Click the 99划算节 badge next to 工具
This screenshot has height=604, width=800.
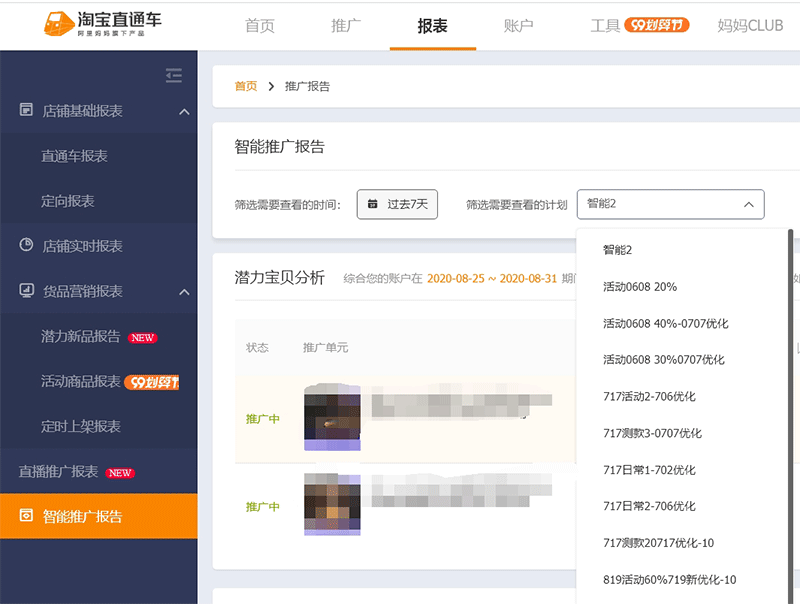pyautogui.click(x=656, y=25)
